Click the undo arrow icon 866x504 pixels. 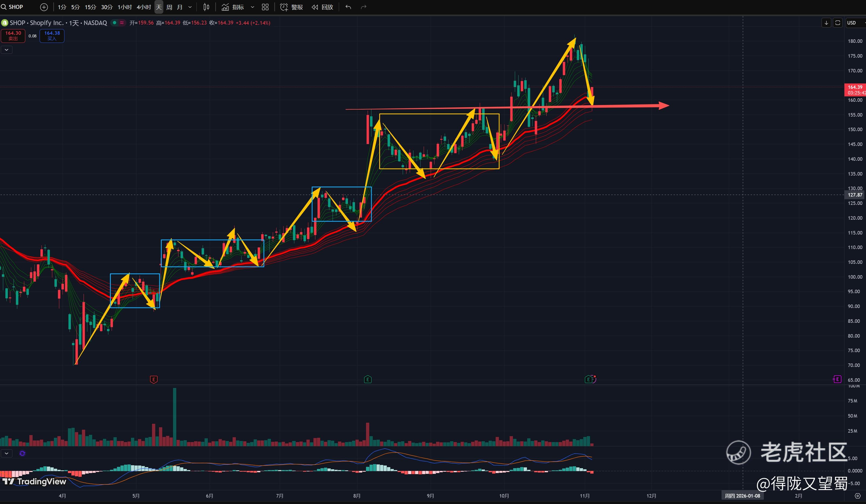pos(348,7)
